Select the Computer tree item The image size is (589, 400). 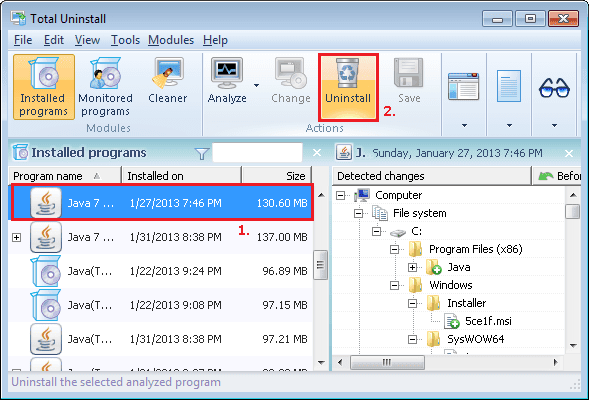[398, 195]
